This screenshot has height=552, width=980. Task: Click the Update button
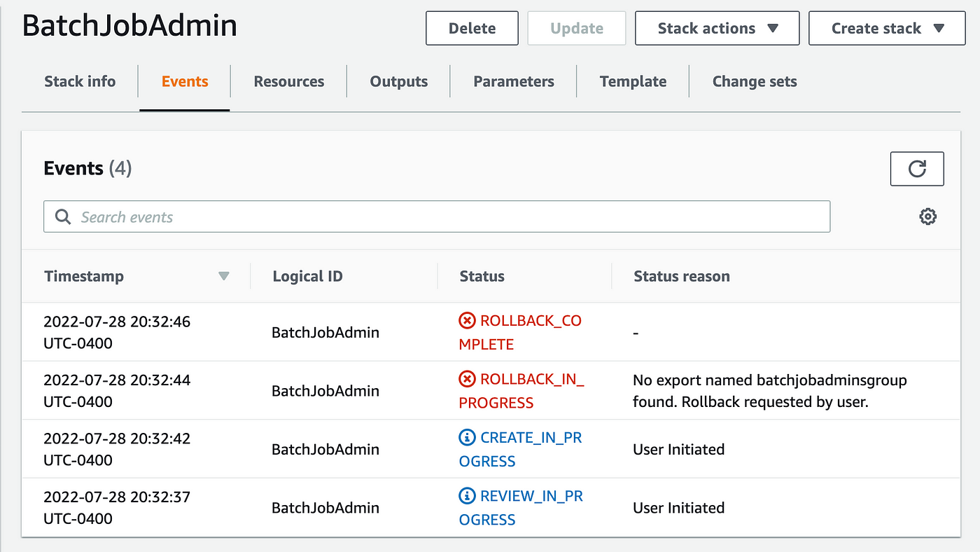(x=577, y=29)
